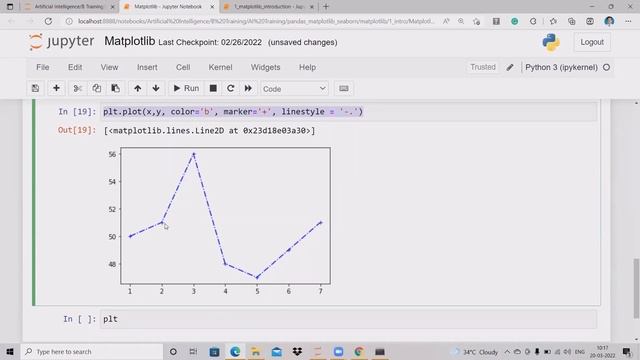Screen dimensions: 640x360
Task: Open Microsoft Edge from the taskbar
Action: tap(235, 351)
